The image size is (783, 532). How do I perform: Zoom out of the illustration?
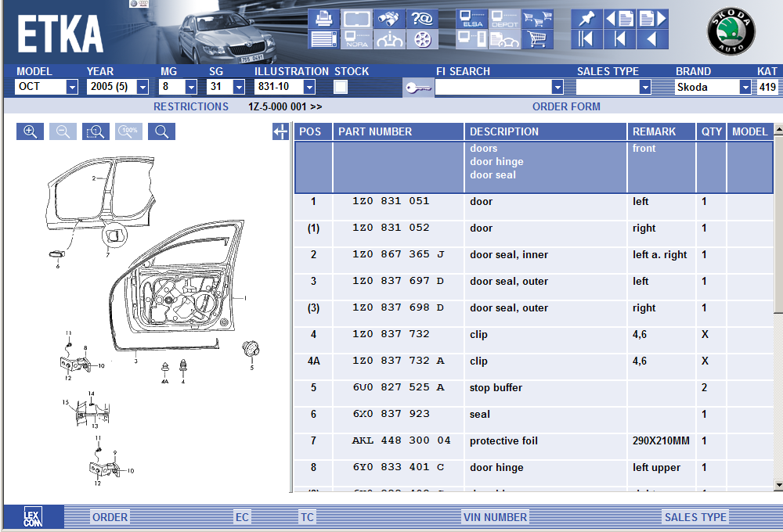point(63,131)
